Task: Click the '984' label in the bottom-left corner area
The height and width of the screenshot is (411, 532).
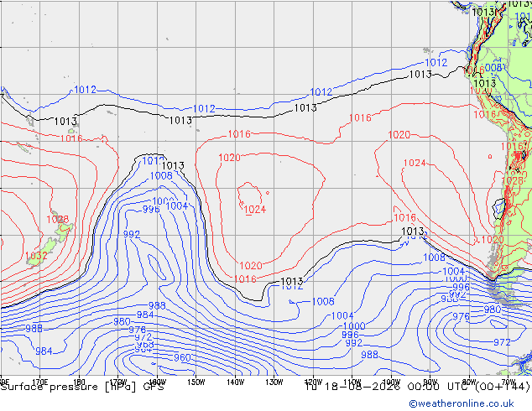Action: coord(44,351)
